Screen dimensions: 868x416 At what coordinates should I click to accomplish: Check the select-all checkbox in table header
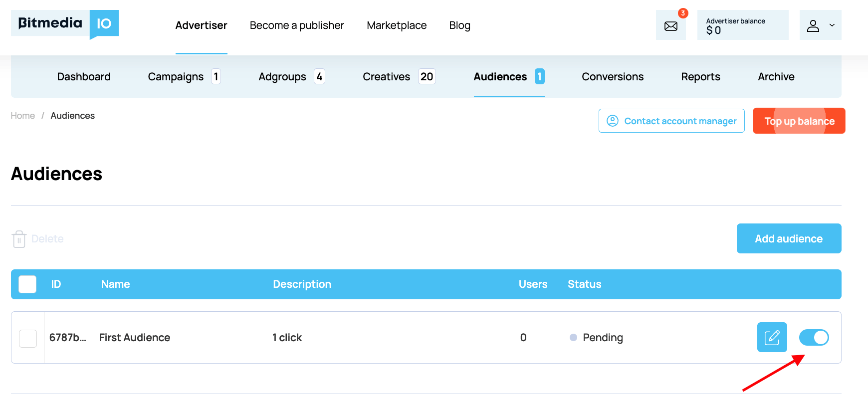coord(27,284)
